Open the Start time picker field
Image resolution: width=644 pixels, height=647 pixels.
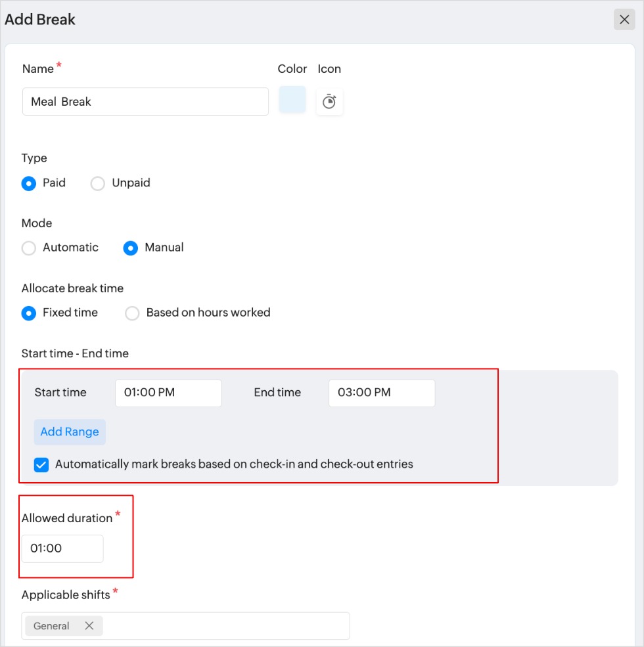point(168,393)
